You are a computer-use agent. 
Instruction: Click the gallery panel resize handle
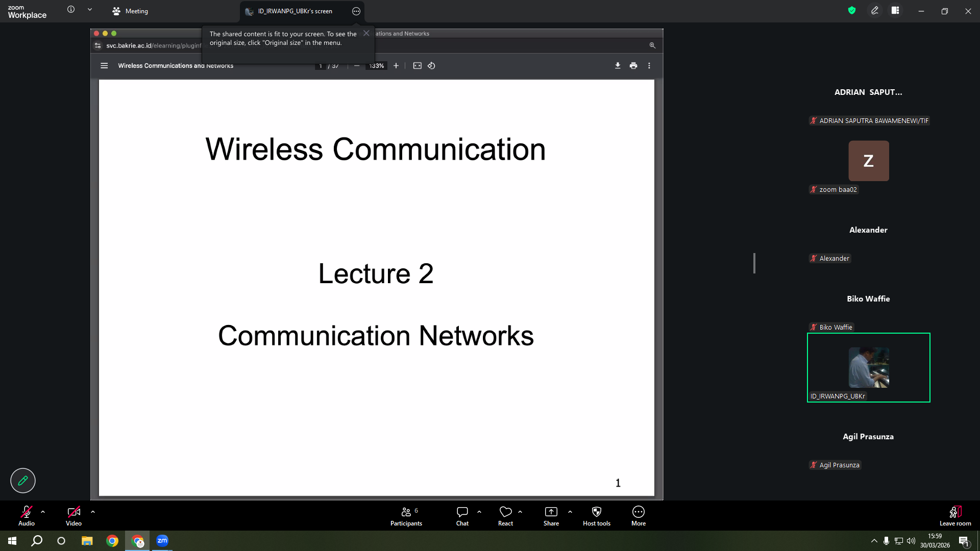pyautogui.click(x=754, y=263)
